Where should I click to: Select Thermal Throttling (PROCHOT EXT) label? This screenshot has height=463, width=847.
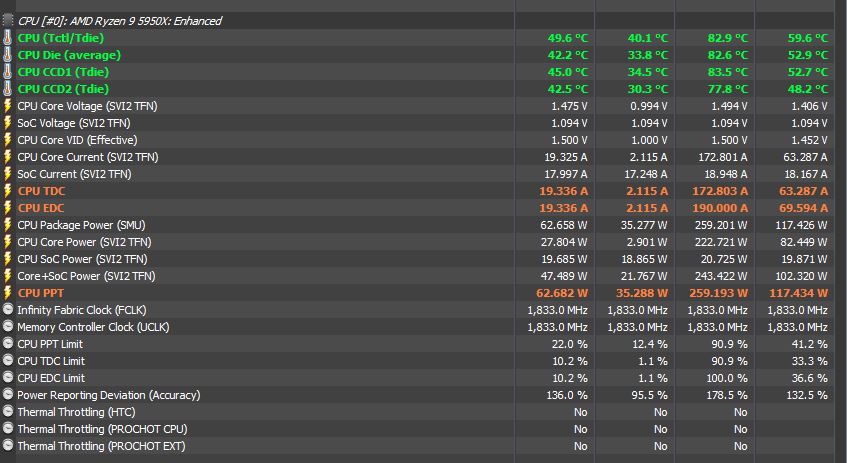click(101, 446)
